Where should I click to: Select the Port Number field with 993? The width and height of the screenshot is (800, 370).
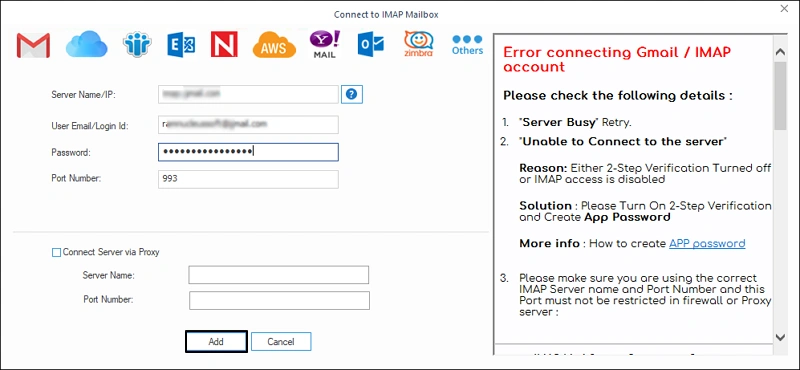(248, 179)
